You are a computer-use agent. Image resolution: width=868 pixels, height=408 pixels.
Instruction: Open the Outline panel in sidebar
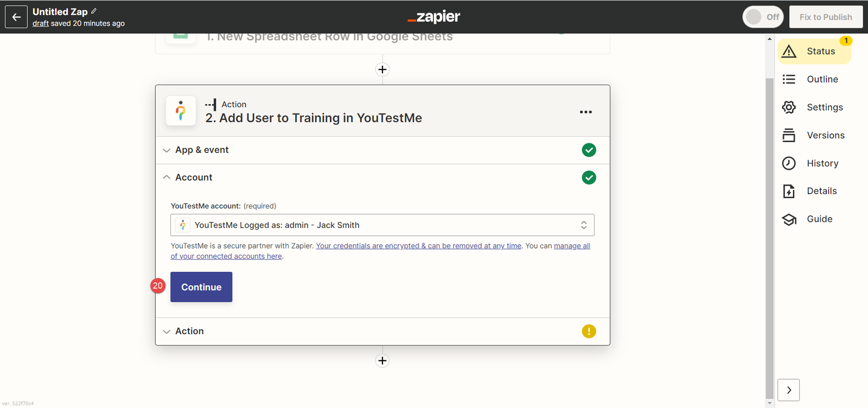point(822,79)
